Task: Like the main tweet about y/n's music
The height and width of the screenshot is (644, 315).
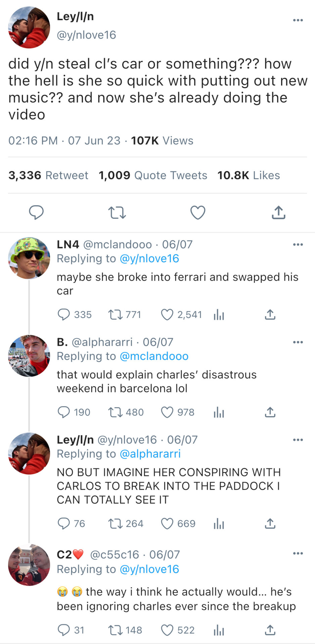Action: pos(197,213)
